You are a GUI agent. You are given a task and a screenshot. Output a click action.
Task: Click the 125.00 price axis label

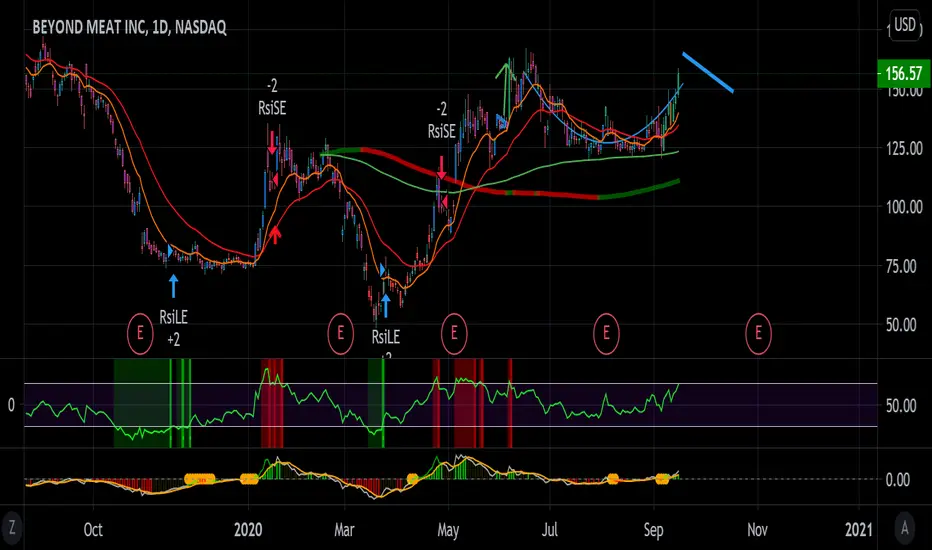coord(904,148)
